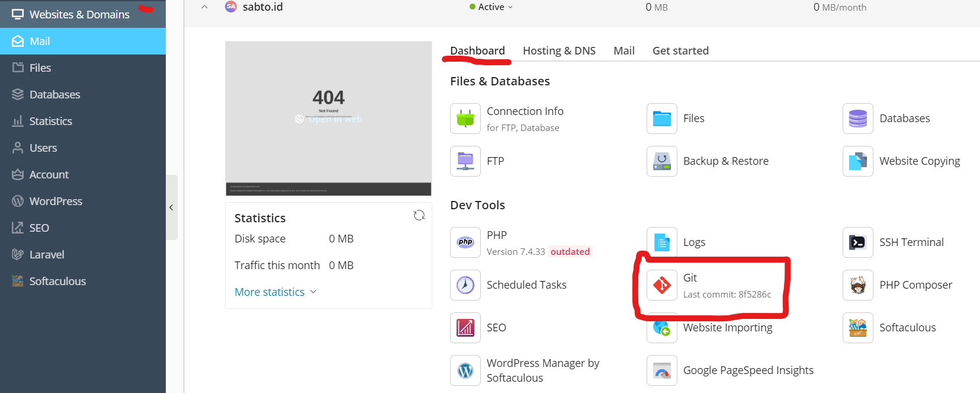Click the Scheduled Tasks link text
The image size is (980, 393).
[x=526, y=285]
